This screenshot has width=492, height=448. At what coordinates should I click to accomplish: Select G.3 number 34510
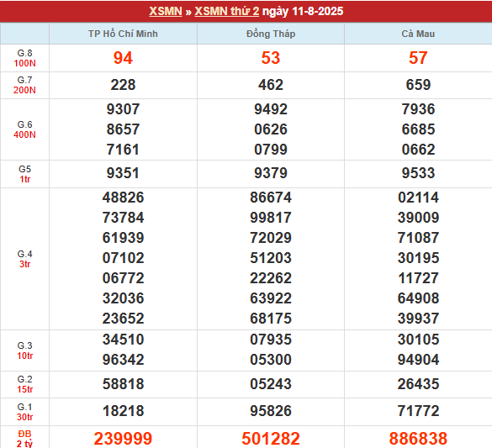123,340
